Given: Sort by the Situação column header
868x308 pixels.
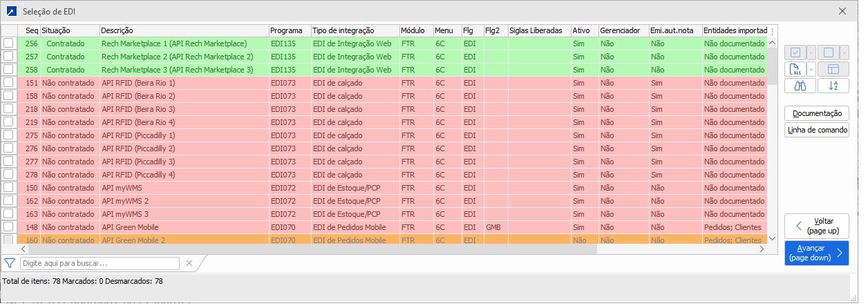Looking at the screenshot, I should point(70,31).
